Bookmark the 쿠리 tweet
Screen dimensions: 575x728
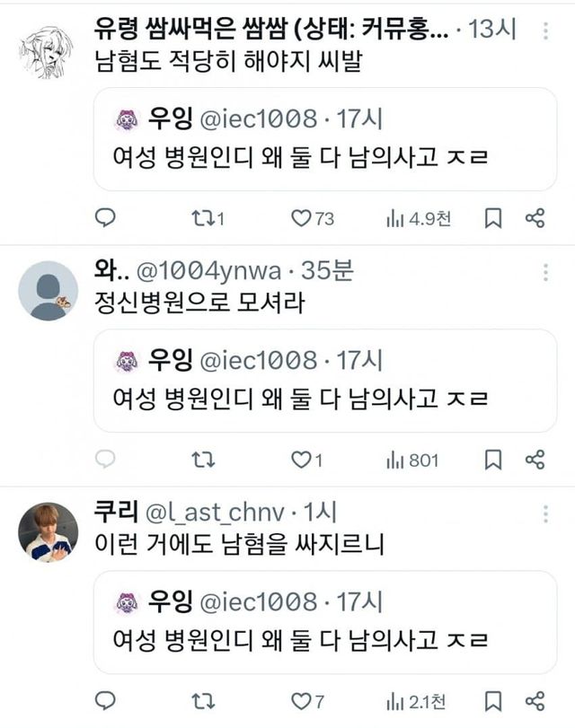pos(493,701)
